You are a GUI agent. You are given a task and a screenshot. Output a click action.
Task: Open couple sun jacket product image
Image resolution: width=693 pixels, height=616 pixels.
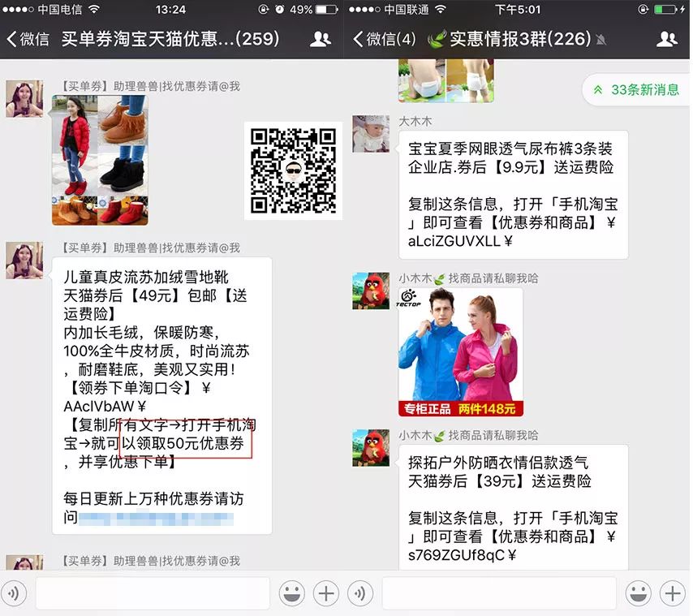click(x=461, y=351)
